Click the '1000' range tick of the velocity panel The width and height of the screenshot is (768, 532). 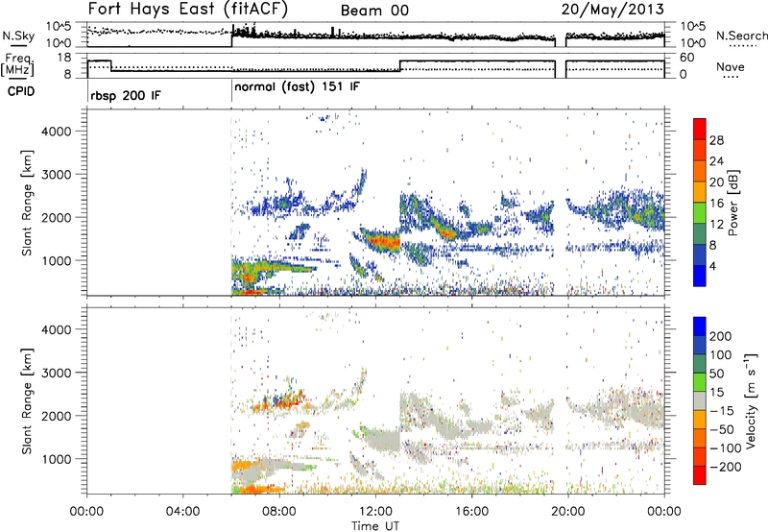point(57,459)
